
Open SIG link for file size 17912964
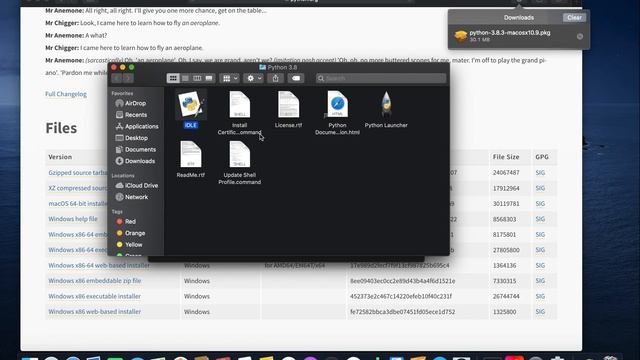540,188
